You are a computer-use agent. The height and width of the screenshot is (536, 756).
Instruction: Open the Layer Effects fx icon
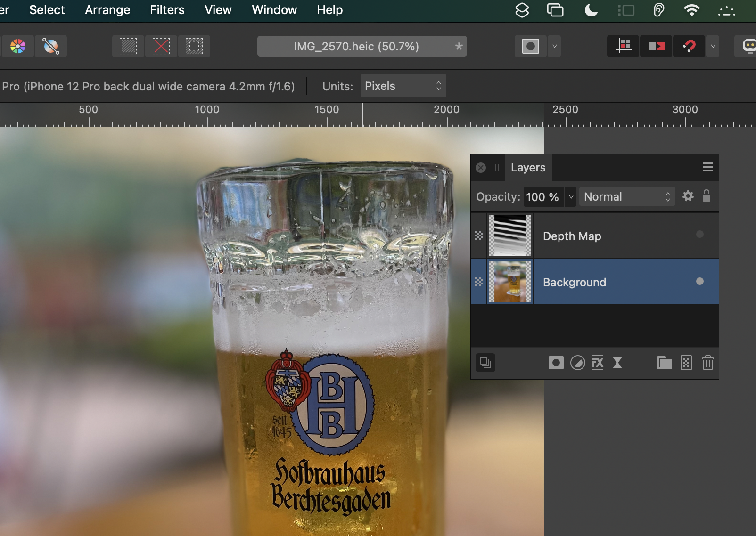coord(598,363)
